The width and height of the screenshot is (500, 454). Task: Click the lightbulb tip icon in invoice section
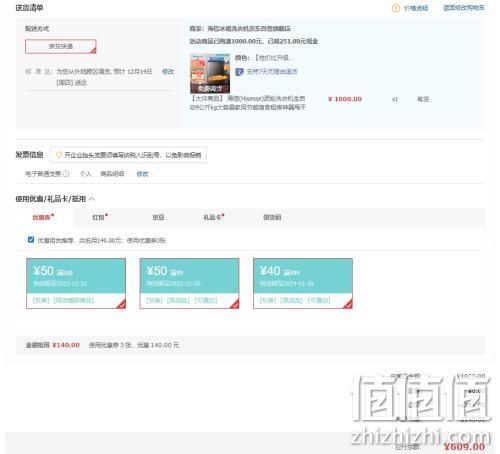(x=59, y=155)
